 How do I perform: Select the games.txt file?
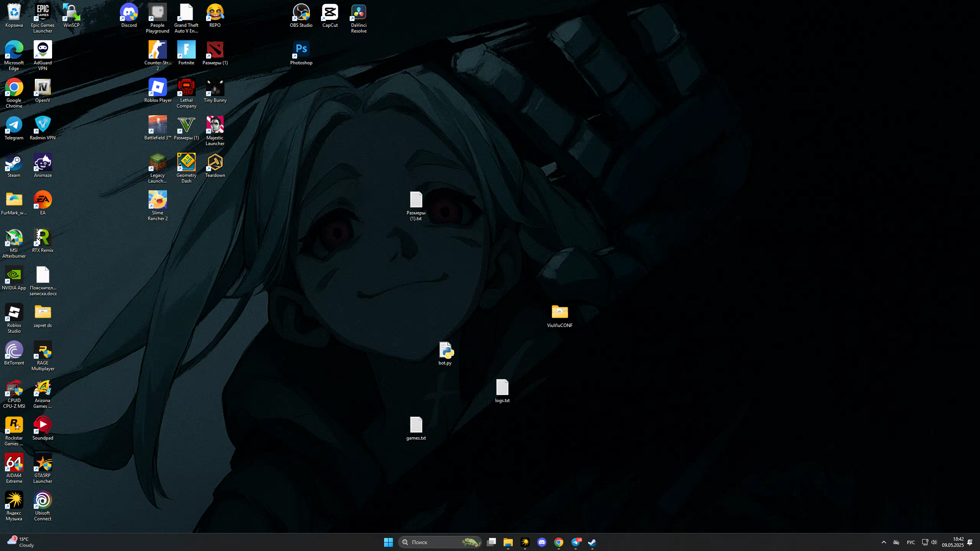(x=416, y=428)
